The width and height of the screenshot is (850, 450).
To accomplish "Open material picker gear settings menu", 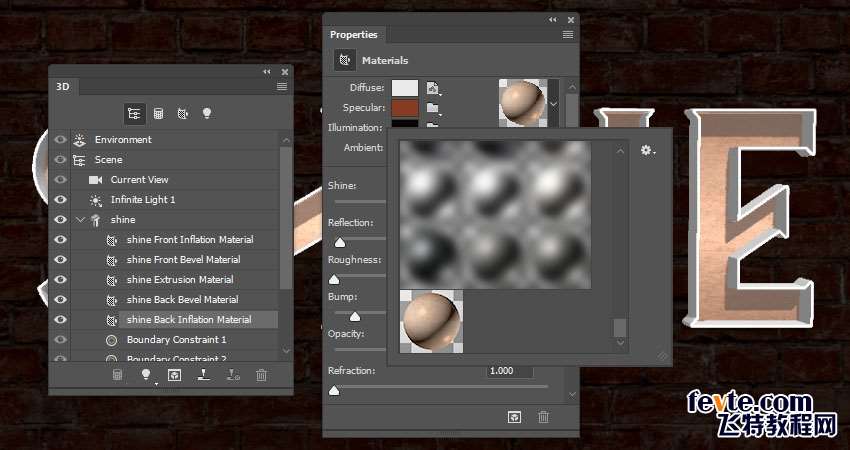I will [647, 150].
